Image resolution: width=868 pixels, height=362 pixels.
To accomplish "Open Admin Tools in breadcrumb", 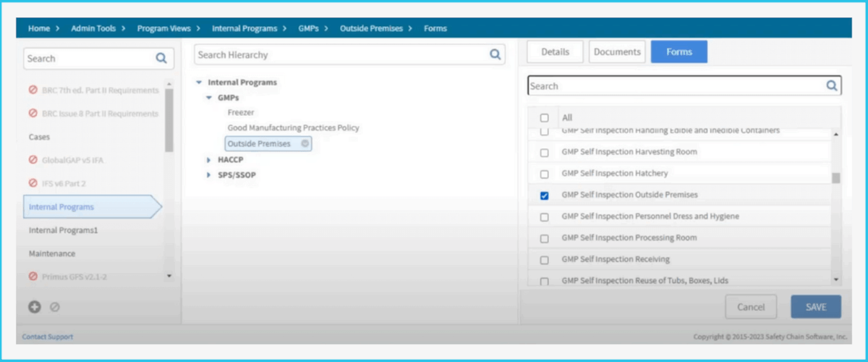I will coord(93,28).
